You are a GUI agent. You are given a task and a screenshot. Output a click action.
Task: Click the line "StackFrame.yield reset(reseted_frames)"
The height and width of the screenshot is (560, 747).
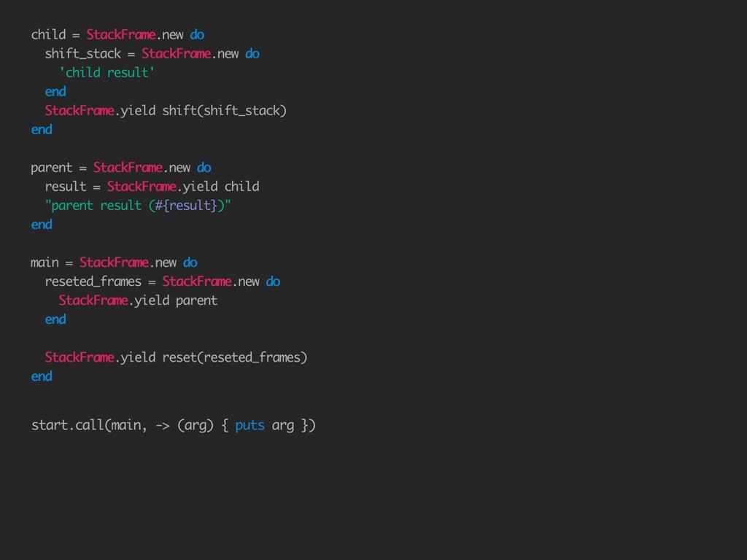click(x=177, y=357)
